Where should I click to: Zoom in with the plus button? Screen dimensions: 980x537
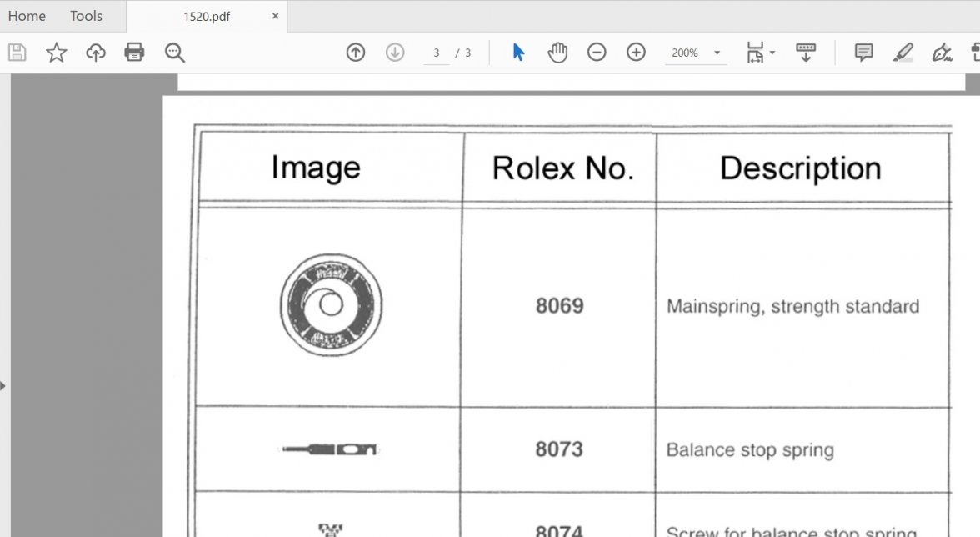(637, 53)
